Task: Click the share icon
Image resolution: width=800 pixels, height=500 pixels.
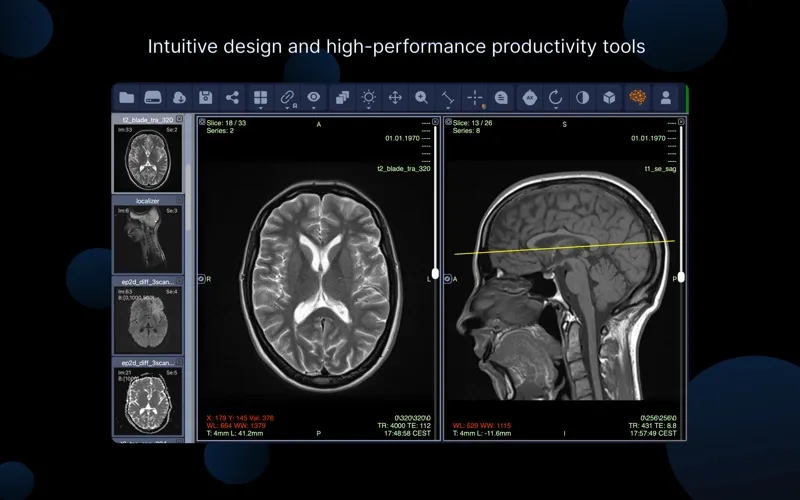Action: tap(232, 97)
